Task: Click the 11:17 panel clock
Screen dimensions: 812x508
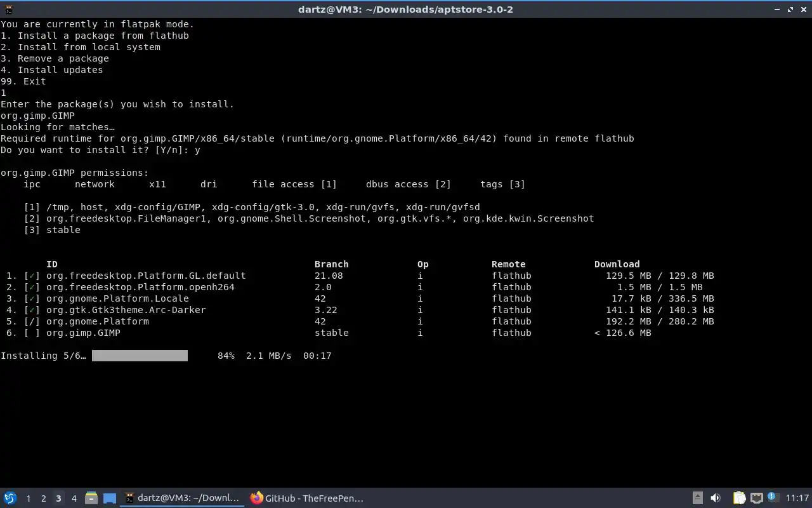Action: 797,498
